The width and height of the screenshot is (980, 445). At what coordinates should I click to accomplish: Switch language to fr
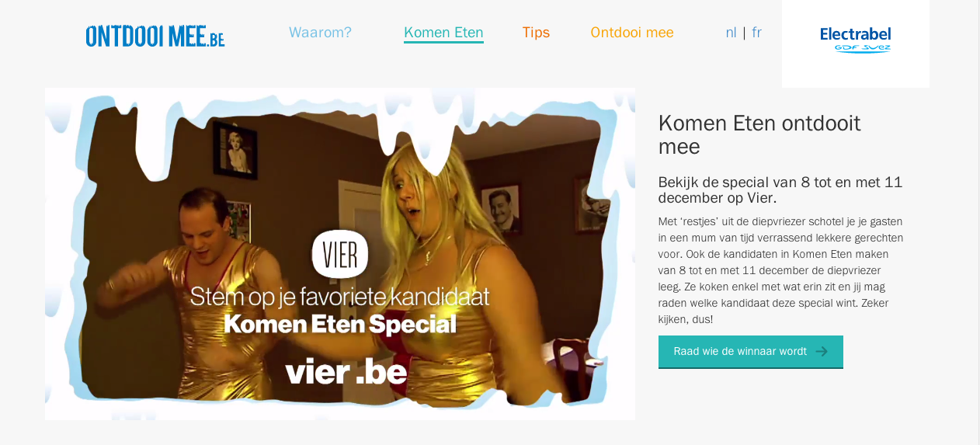click(x=756, y=33)
